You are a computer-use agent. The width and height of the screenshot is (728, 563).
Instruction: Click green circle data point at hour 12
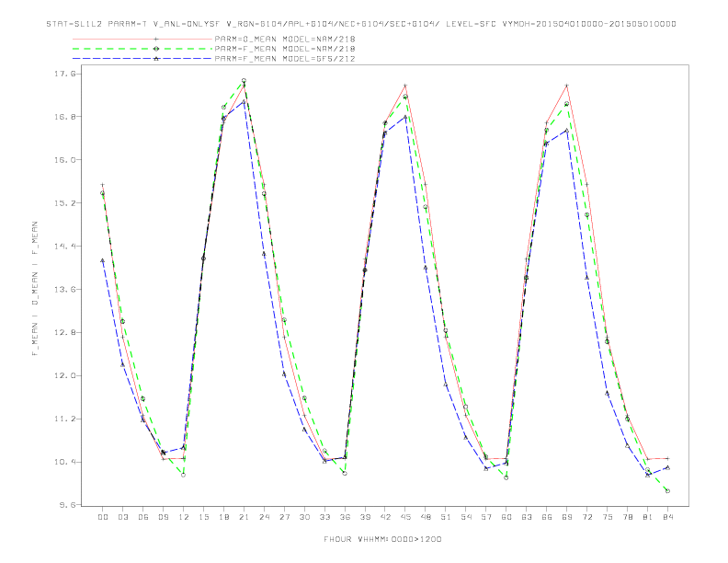[x=184, y=475]
